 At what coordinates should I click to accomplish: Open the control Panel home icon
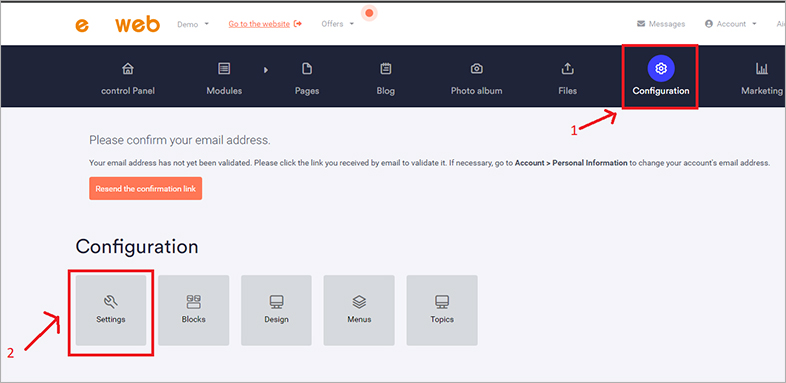(128, 69)
